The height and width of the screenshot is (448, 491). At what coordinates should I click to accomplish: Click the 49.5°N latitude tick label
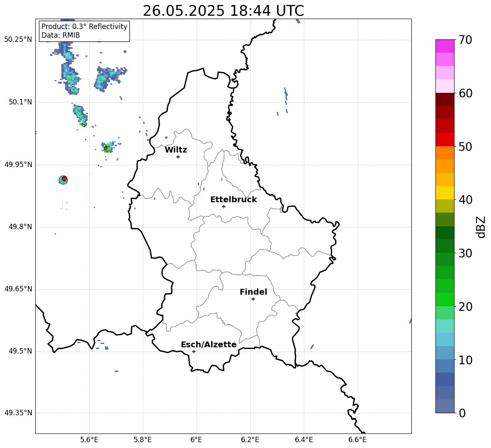click(20, 351)
